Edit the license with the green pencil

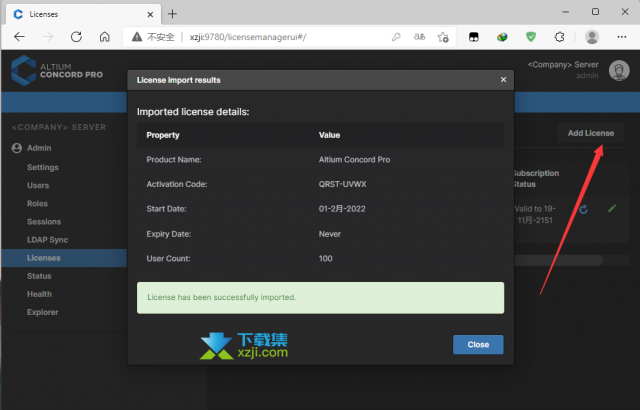612,208
